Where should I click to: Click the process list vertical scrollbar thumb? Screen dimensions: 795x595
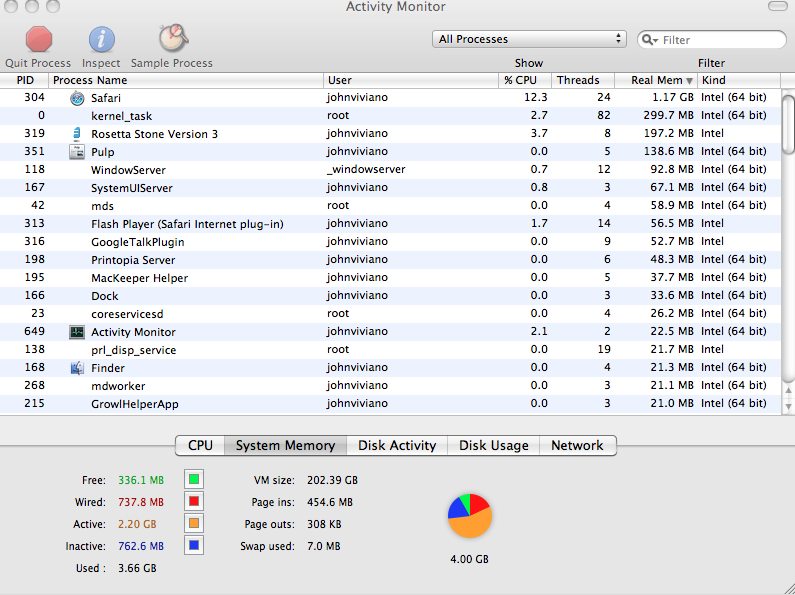pyautogui.click(x=788, y=124)
